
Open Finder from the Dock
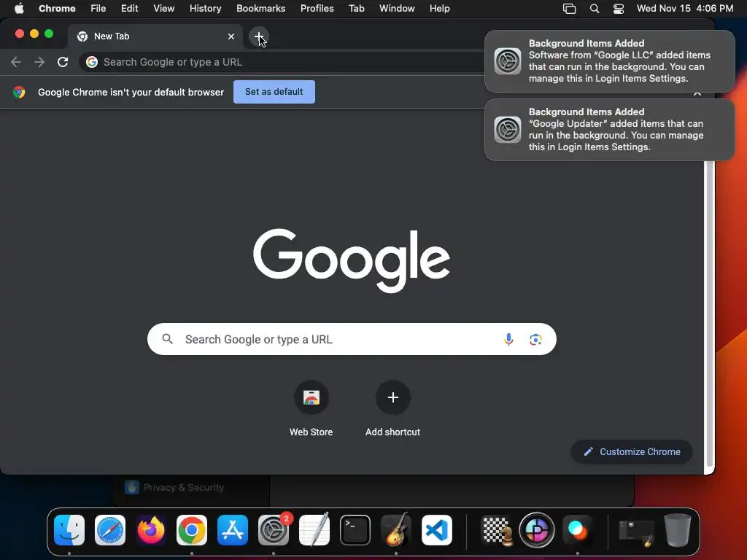[69, 530]
